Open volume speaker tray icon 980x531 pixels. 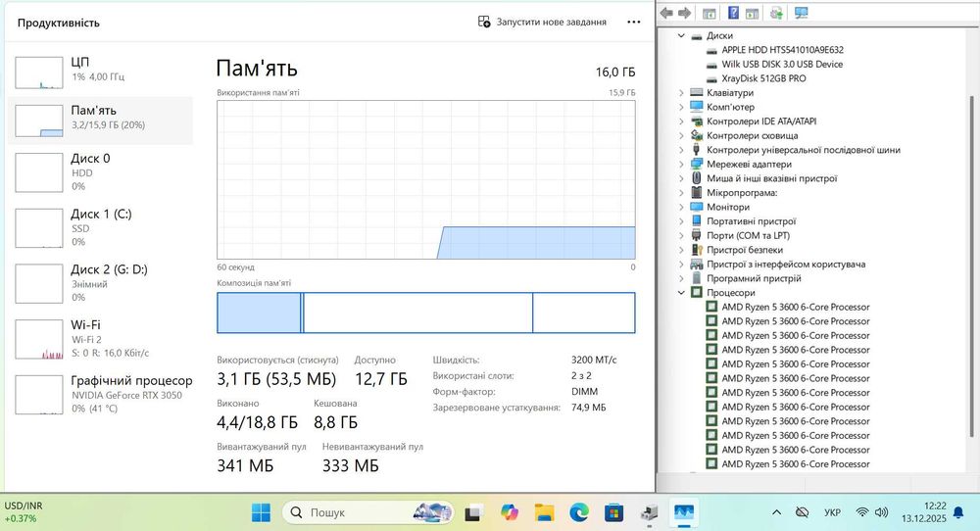(881, 512)
